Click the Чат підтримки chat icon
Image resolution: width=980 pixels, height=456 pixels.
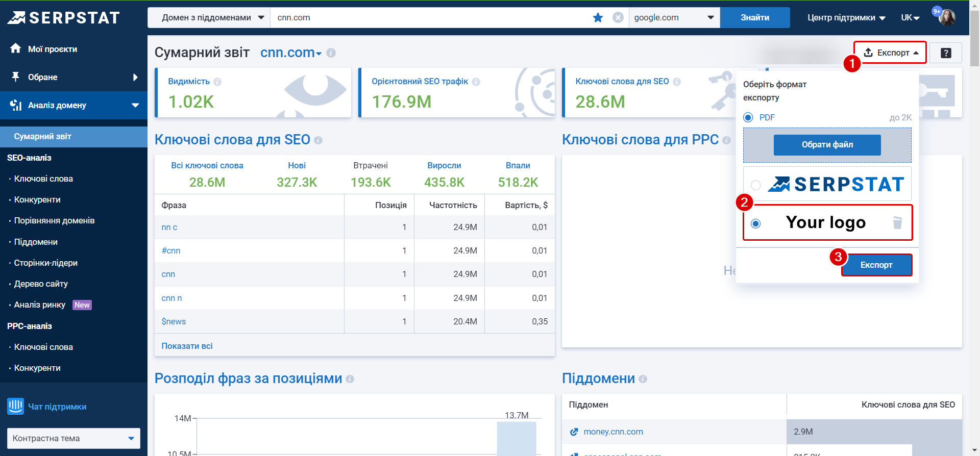(16, 407)
